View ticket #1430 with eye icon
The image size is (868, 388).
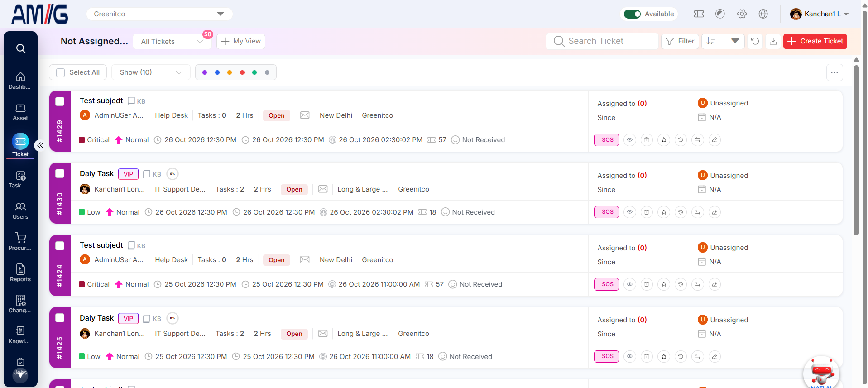[x=630, y=212]
